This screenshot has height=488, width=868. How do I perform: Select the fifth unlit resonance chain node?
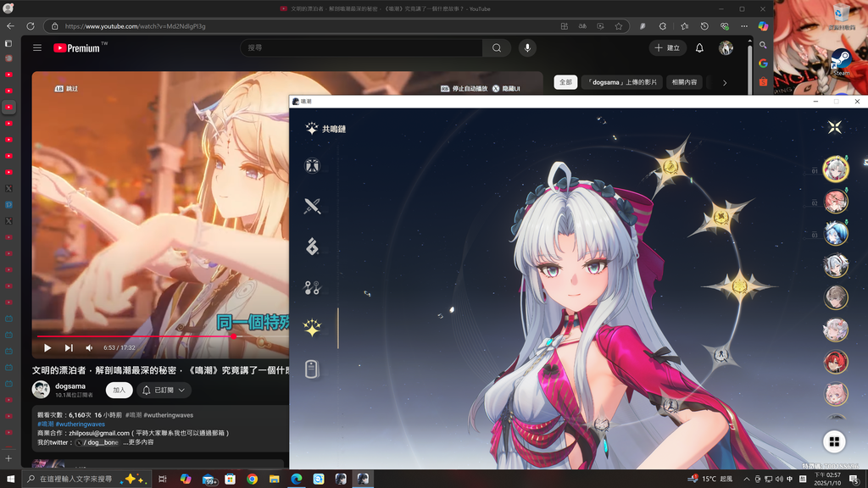(x=670, y=406)
